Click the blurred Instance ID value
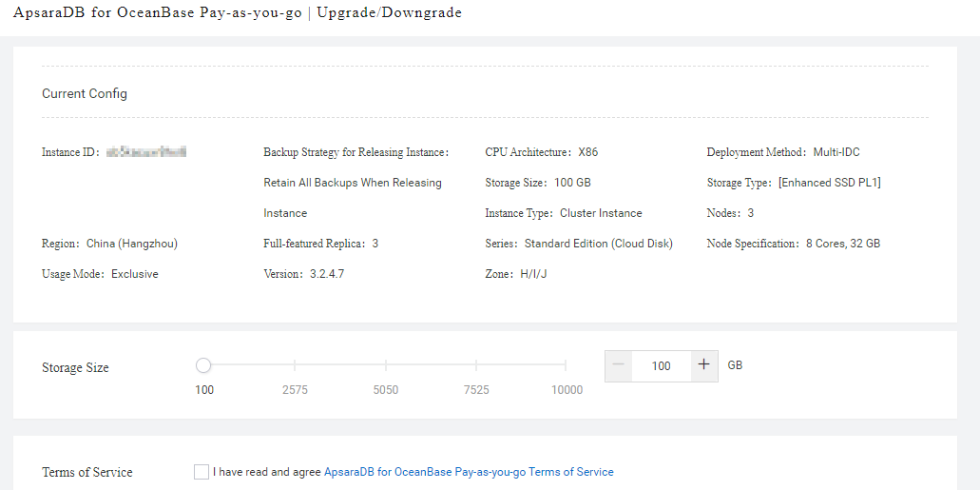This screenshot has height=490, width=980. tap(147, 152)
